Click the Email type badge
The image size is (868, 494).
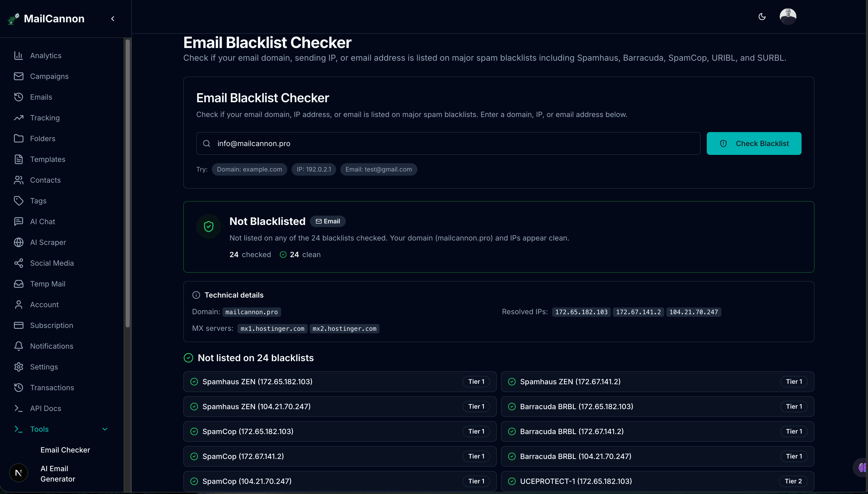pos(328,221)
